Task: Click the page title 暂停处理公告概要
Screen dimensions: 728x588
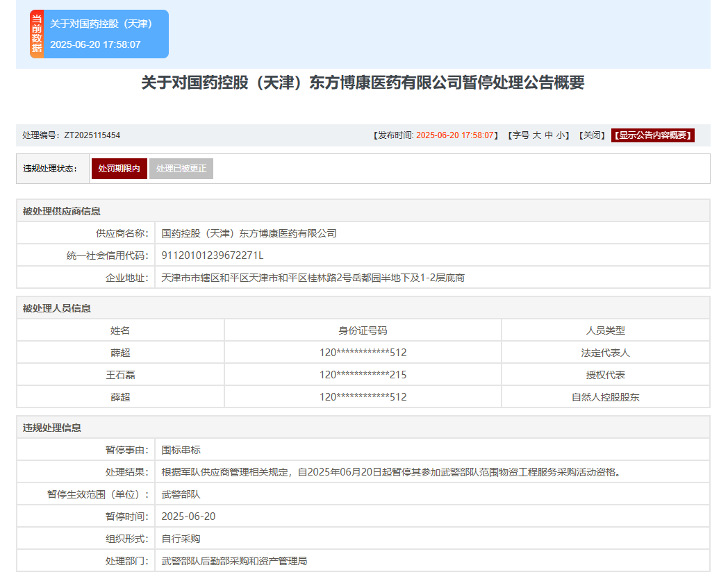Action: point(363,83)
